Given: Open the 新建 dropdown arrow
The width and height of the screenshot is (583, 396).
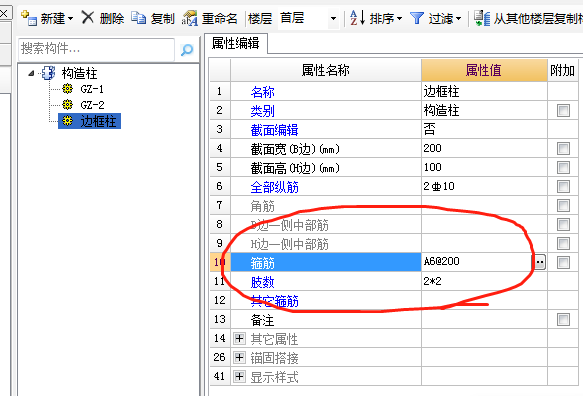Looking at the screenshot, I should [x=70, y=18].
